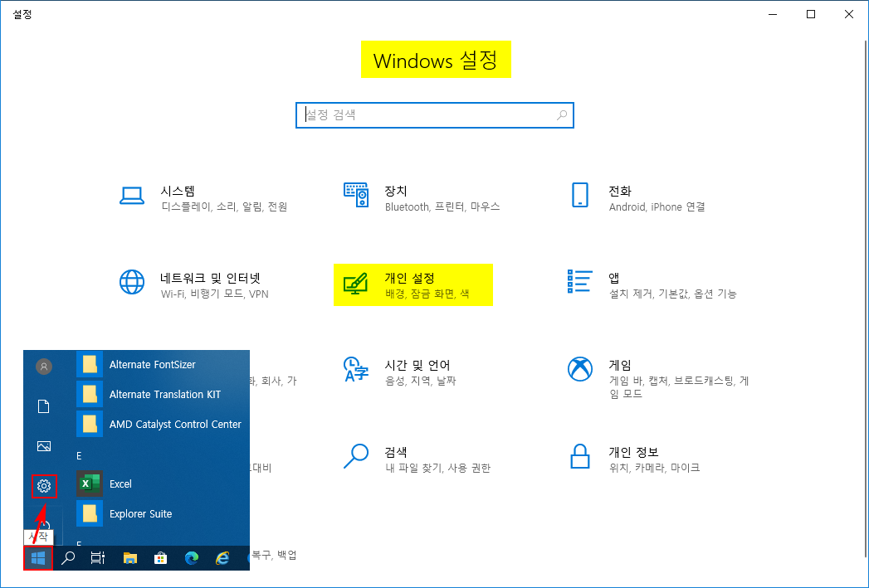
Task: Open the 게임 Xbox icon
Action: 579,369
